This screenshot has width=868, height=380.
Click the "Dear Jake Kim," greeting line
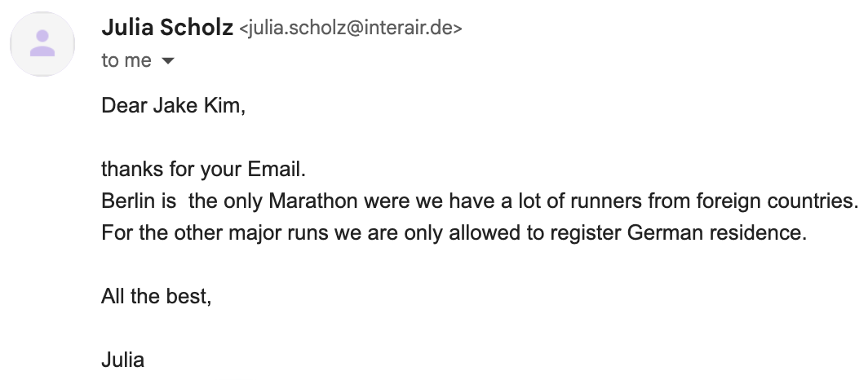(173, 106)
